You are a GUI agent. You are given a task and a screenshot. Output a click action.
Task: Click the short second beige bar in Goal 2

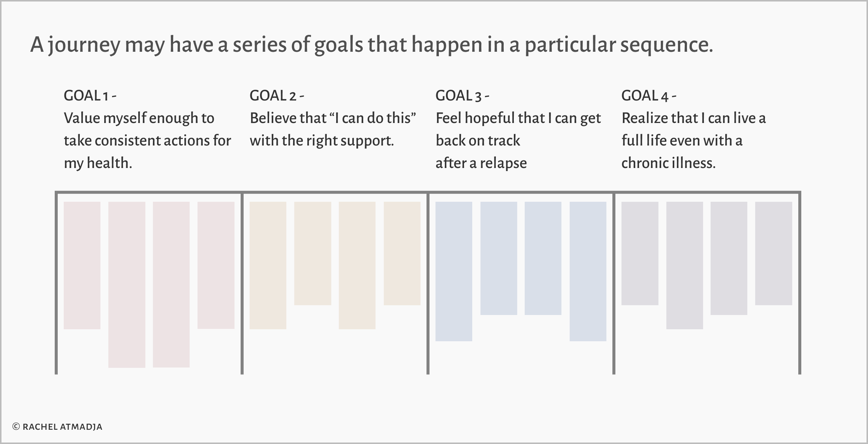click(x=313, y=253)
